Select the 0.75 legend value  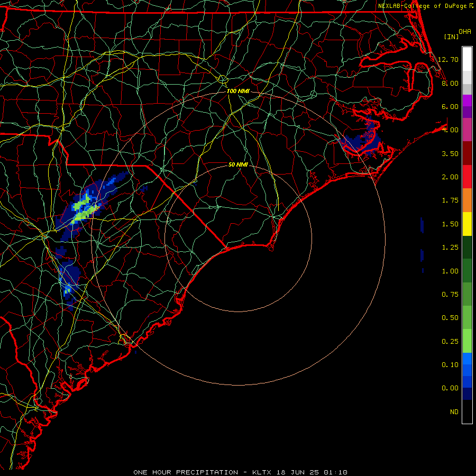(x=450, y=295)
